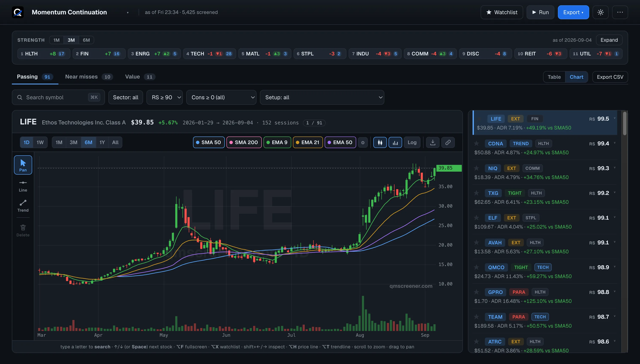Expand the Strength panel
The image size is (640, 364).
click(609, 40)
